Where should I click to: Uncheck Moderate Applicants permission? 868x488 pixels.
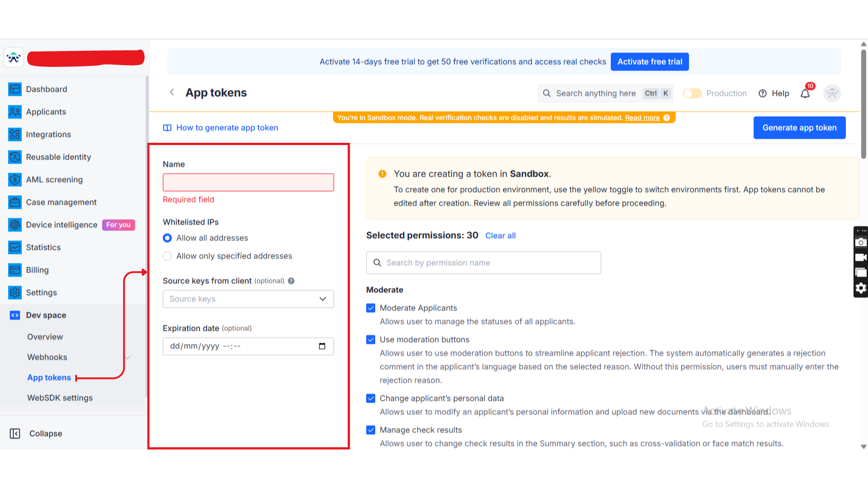pyautogui.click(x=371, y=308)
